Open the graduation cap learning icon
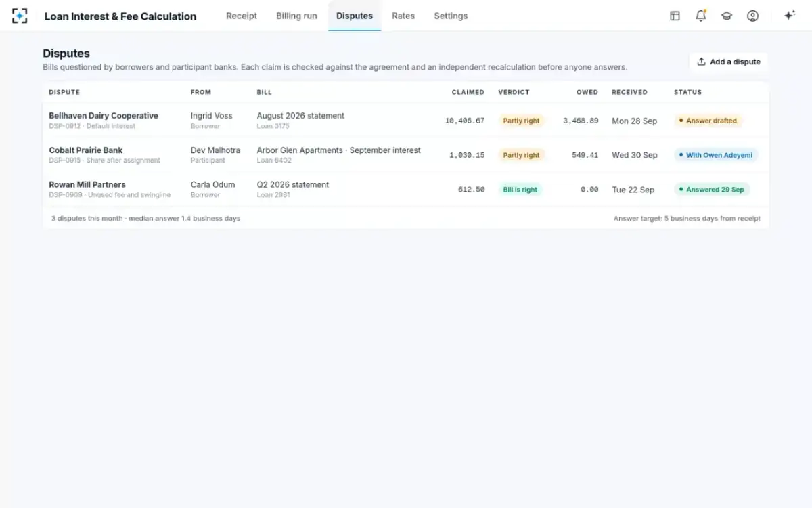812x508 pixels. pos(727,16)
